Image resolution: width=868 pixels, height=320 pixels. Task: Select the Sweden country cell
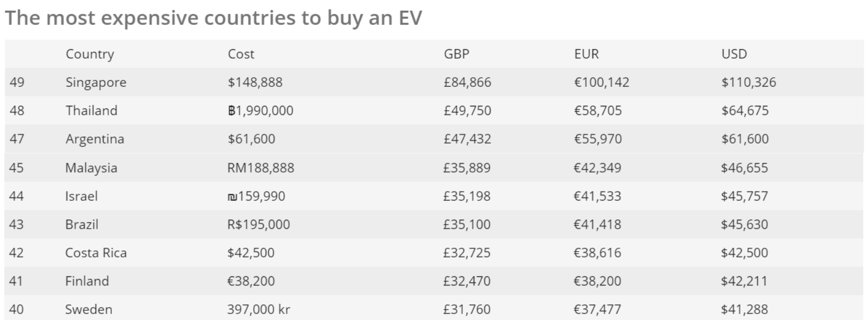point(89,309)
